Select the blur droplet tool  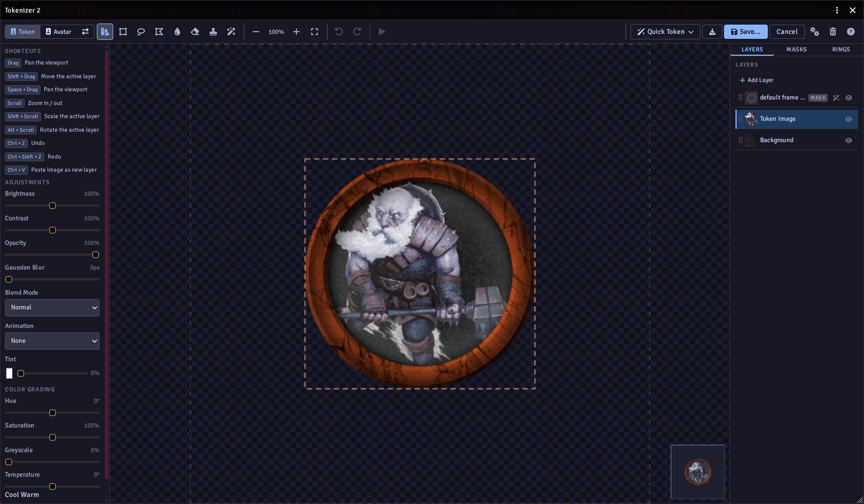177,32
